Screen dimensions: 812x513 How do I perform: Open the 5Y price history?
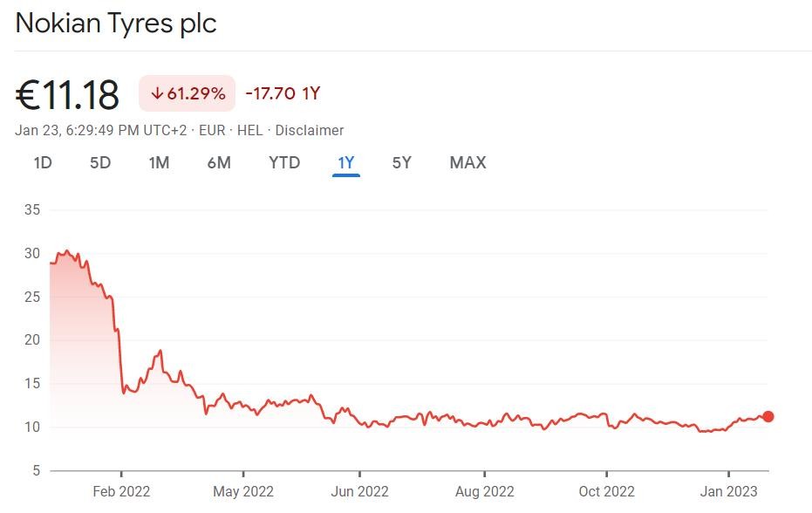[x=401, y=162]
